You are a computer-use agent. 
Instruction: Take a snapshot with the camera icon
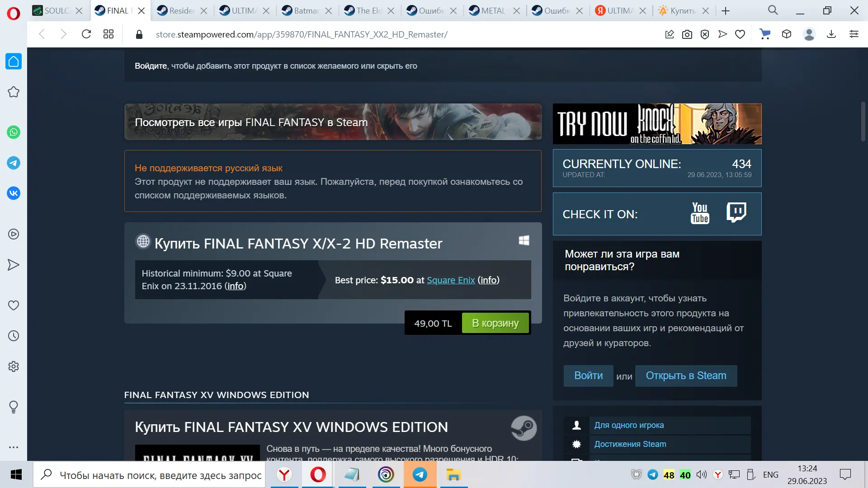(687, 34)
